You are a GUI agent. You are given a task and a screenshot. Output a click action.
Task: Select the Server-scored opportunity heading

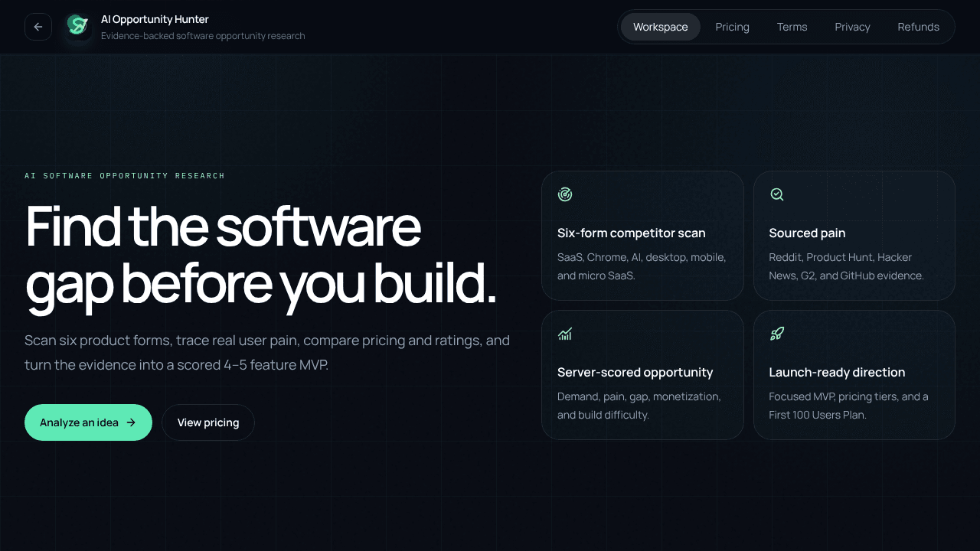[x=635, y=372]
